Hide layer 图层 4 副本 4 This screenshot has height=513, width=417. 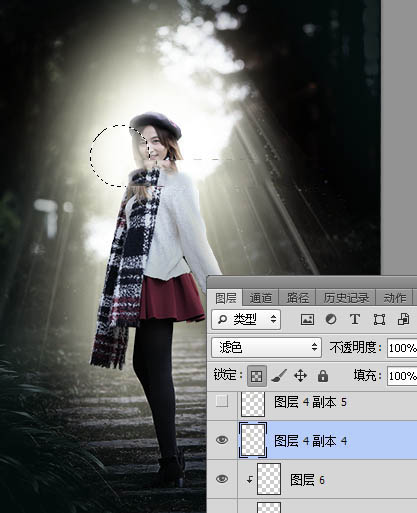pyautogui.click(x=222, y=440)
